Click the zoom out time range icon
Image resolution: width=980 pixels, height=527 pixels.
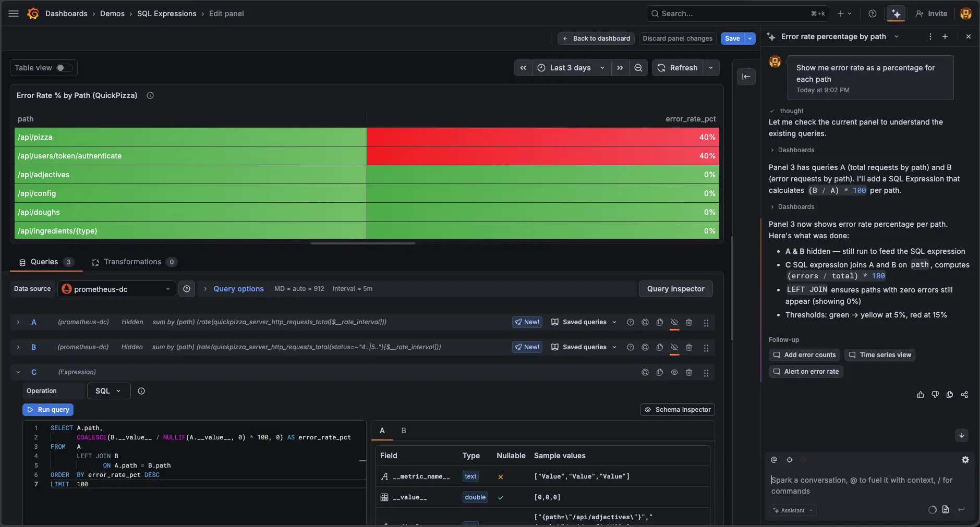pos(638,68)
